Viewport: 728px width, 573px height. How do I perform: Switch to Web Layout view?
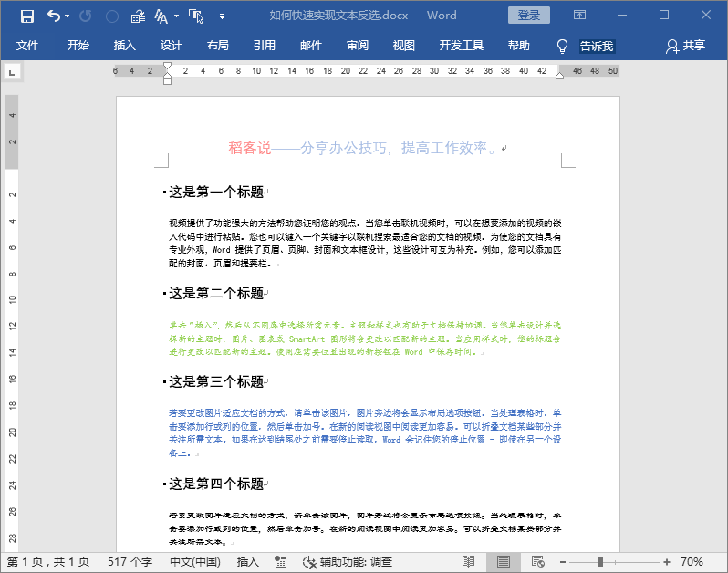537,562
